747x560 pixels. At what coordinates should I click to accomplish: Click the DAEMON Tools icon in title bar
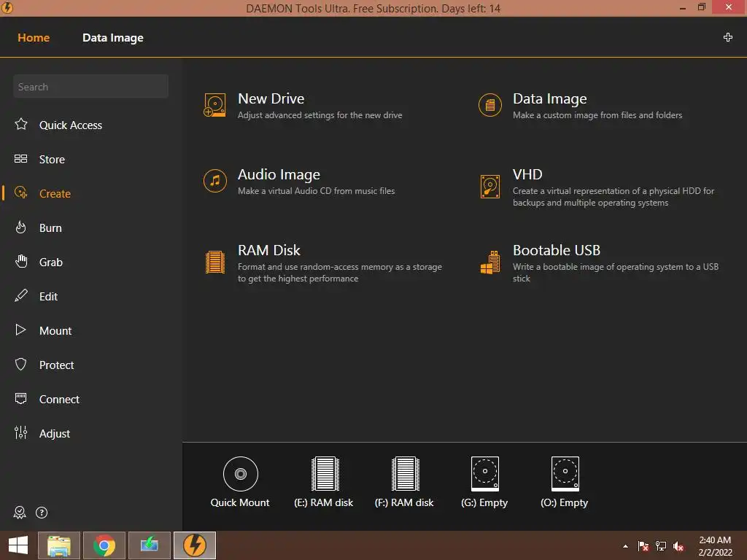pos(7,7)
